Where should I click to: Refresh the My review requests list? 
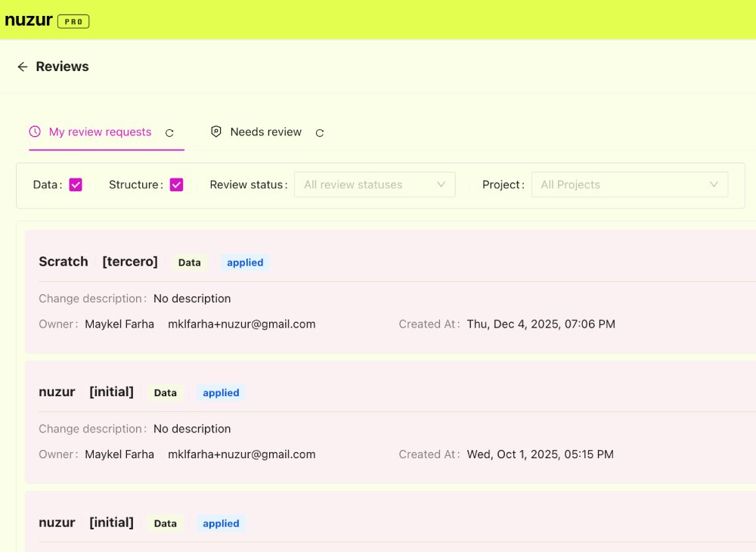(x=169, y=132)
